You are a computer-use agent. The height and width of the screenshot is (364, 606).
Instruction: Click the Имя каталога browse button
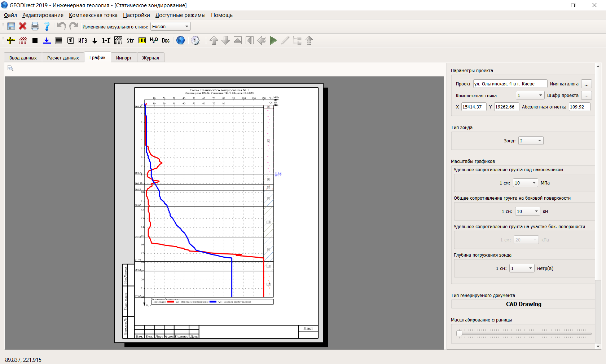587,84
